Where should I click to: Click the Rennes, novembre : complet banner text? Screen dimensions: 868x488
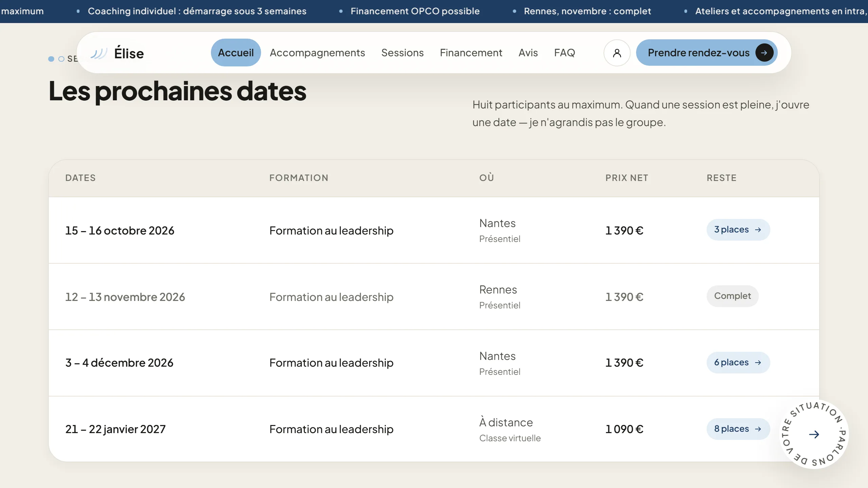coord(587,11)
